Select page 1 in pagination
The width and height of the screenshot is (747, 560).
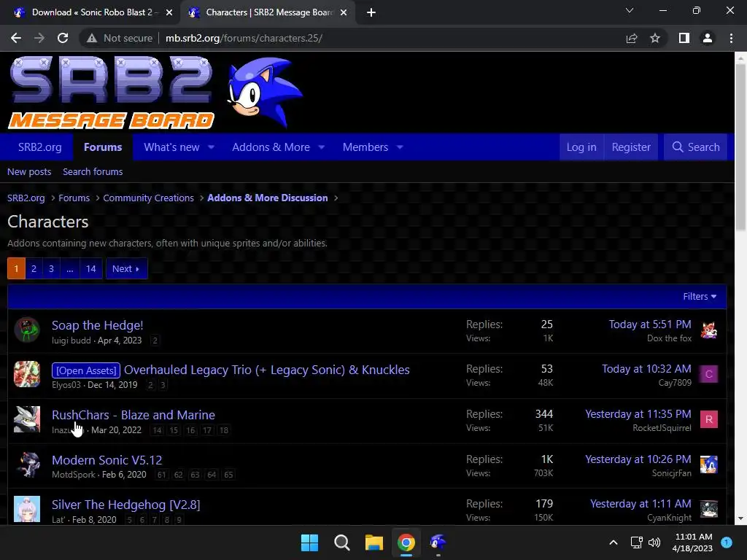[16, 268]
